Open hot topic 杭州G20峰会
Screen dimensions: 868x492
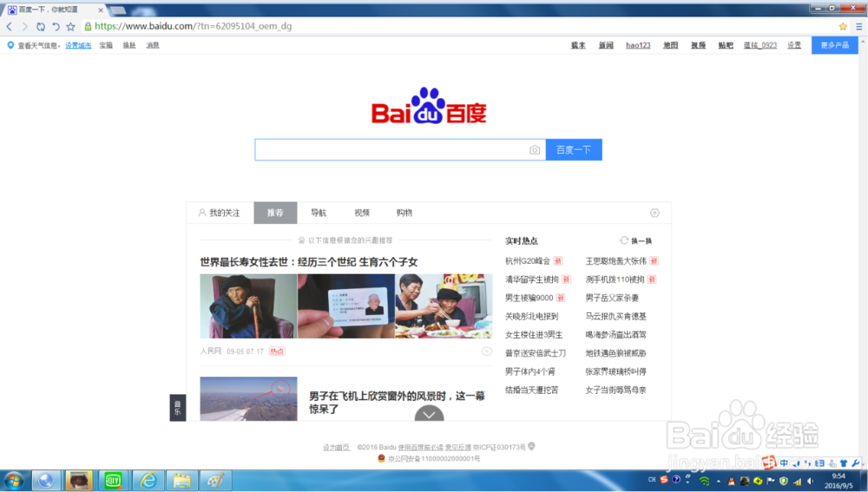tap(528, 261)
